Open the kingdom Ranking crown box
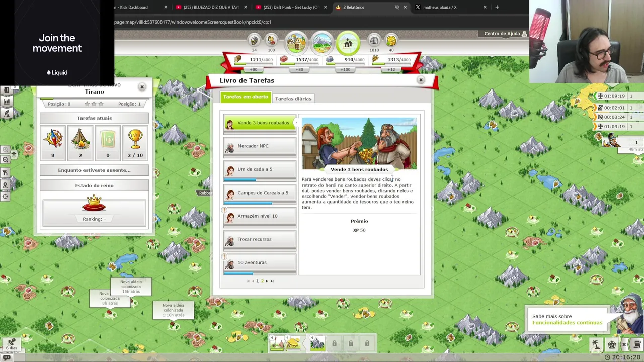The image size is (644, 362). [x=94, y=212]
